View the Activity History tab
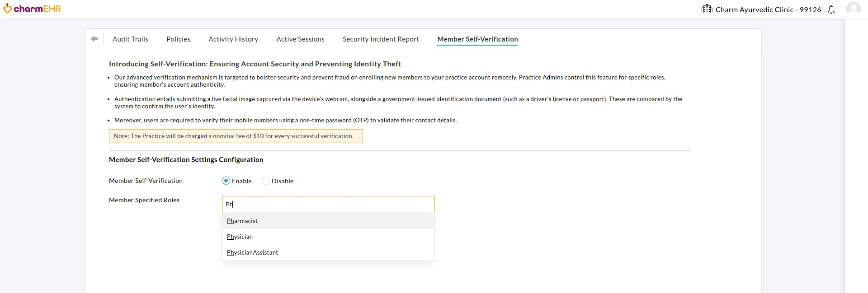868x293 pixels. click(233, 39)
